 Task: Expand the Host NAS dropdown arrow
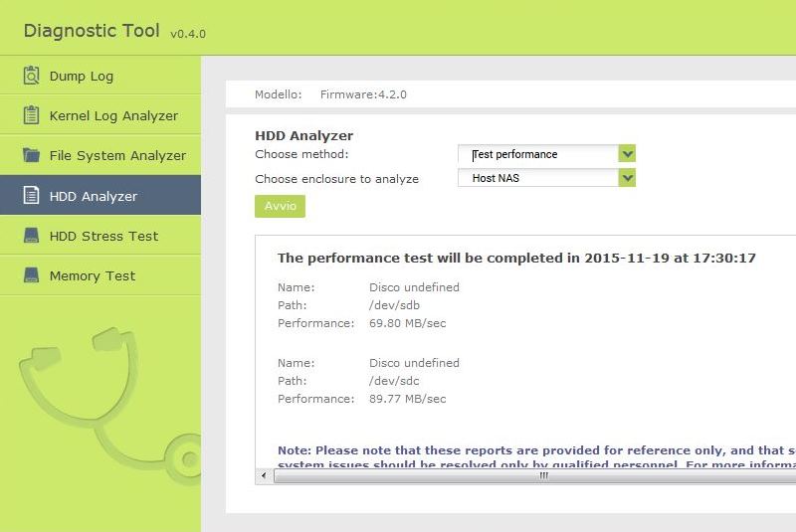tap(627, 178)
